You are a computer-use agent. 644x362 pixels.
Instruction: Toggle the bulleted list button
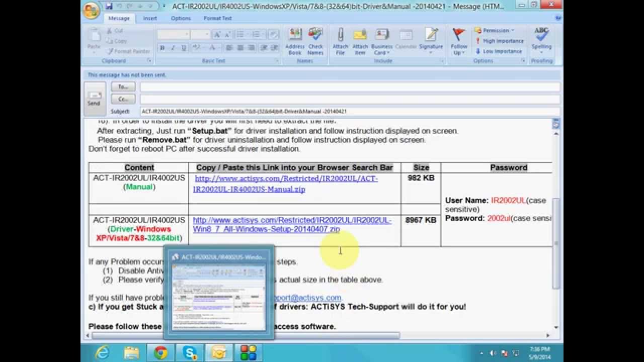240,35
